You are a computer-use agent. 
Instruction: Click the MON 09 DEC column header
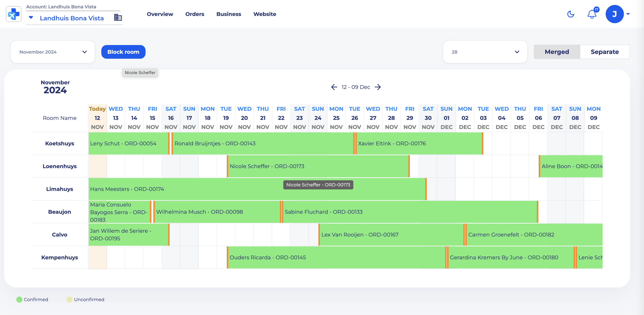click(594, 118)
